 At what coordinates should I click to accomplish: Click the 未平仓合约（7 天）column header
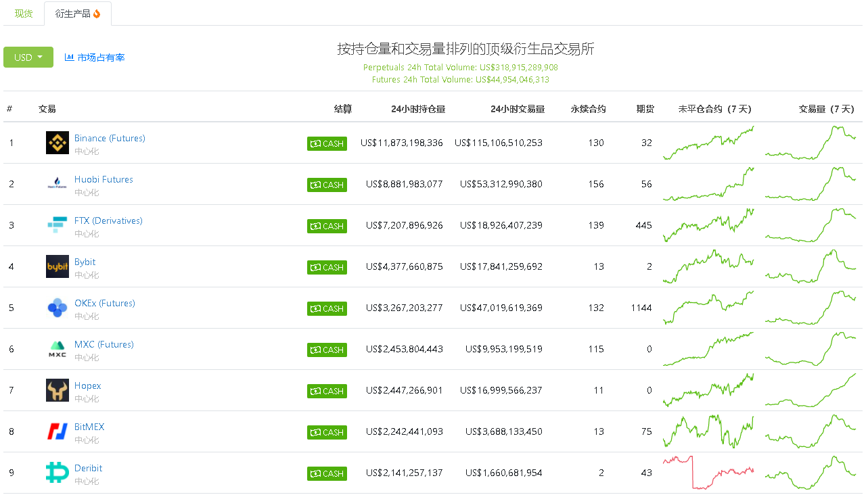[715, 108]
